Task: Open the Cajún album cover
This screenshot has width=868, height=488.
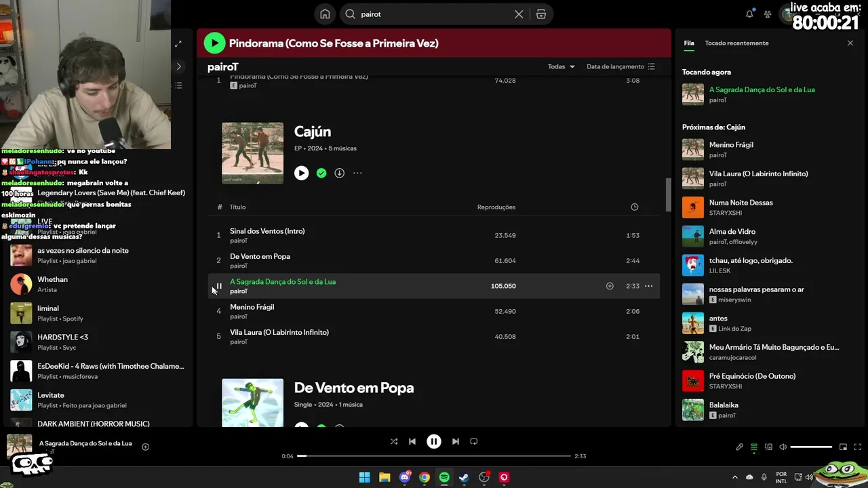Action: pos(252,153)
